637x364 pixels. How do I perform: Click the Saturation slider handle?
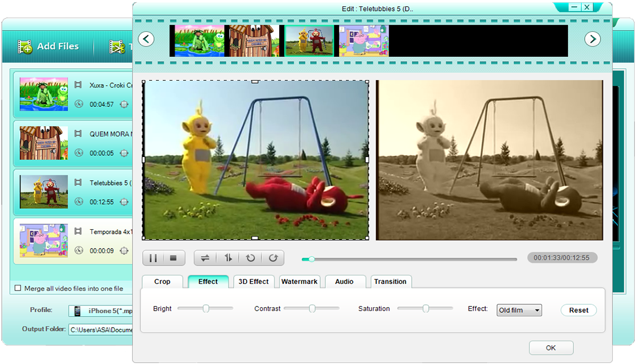coord(425,308)
